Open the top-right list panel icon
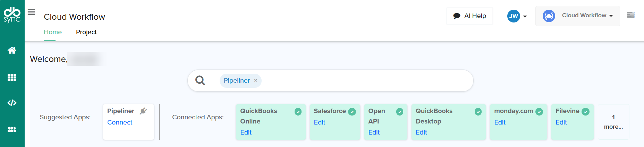644x147 pixels. 630,15
